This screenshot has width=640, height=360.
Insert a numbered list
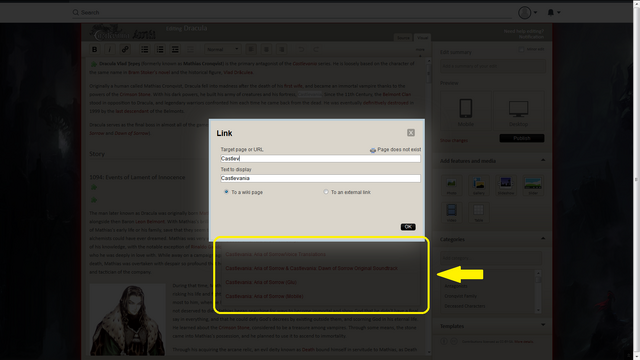160,49
